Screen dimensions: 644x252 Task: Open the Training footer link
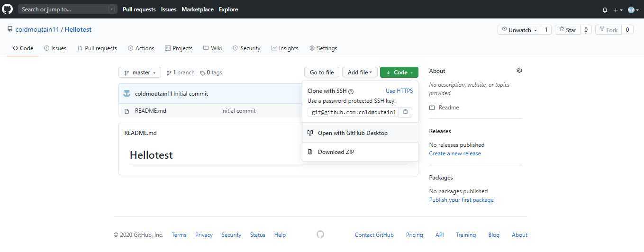tap(466, 235)
